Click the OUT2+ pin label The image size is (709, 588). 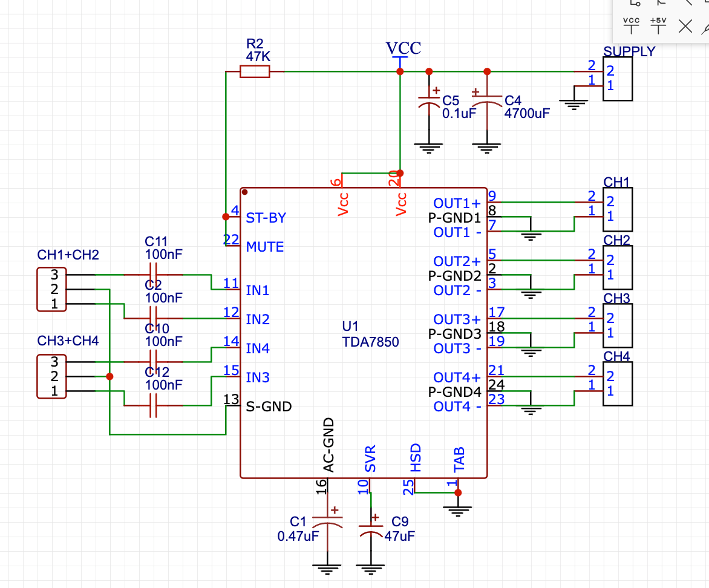(457, 261)
